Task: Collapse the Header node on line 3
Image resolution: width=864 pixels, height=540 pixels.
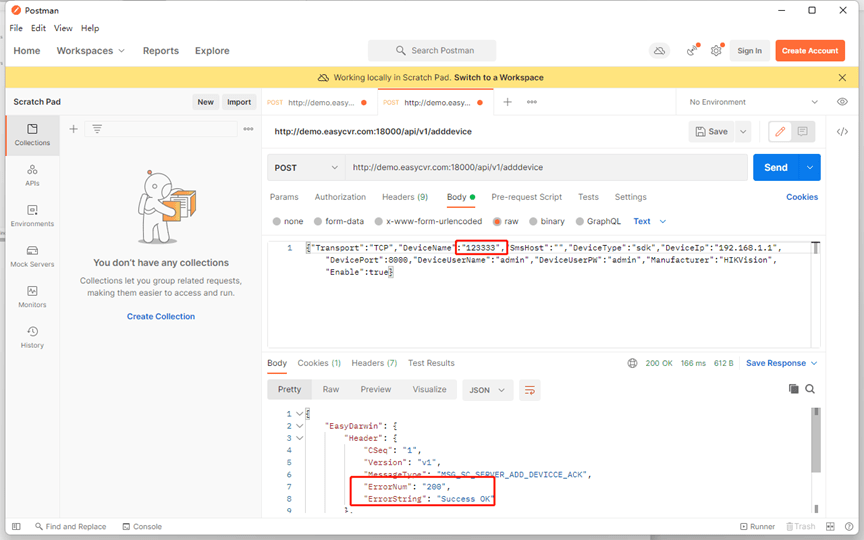Action: coord(299,438)
